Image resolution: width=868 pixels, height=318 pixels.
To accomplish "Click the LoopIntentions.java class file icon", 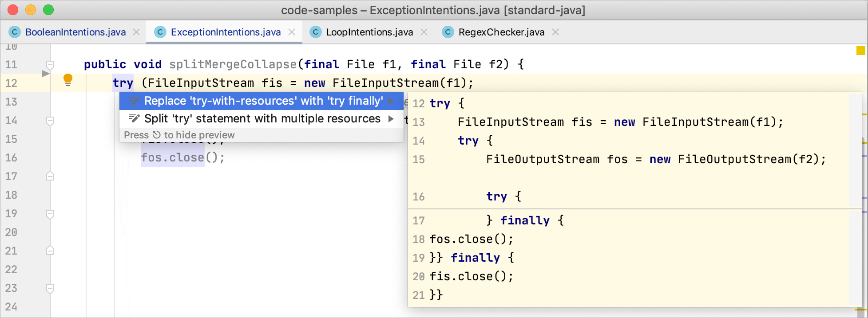I will coord(316,32).
